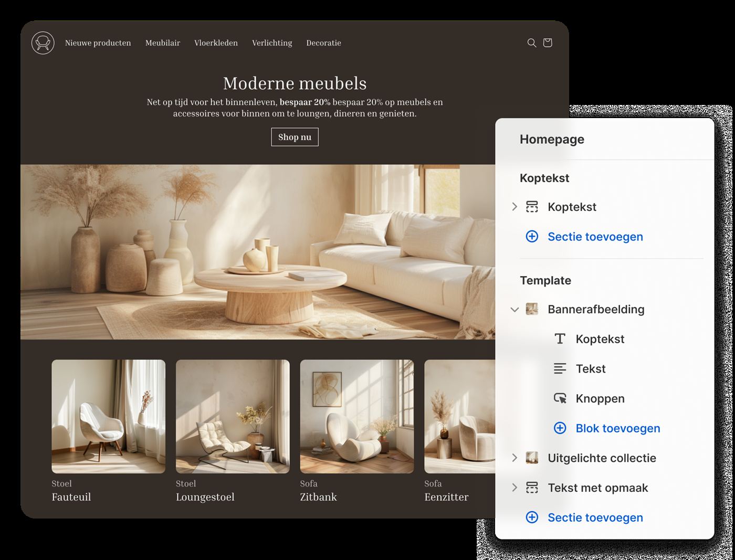This screenshot has width=735, height=560.
Task: Click Sectie toevoegen under Template
Action: pos(595,517)
